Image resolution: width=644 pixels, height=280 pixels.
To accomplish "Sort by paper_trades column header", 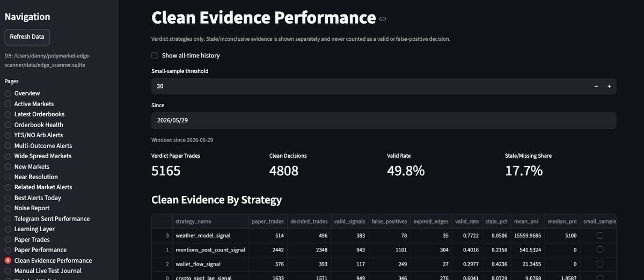I will 267,222.
